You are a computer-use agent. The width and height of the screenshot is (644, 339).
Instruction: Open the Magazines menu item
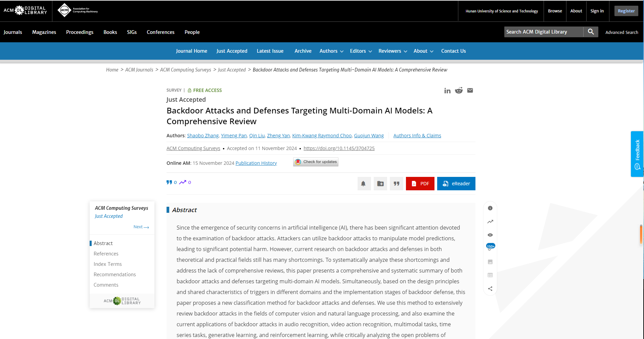click(x=44, y=32)
